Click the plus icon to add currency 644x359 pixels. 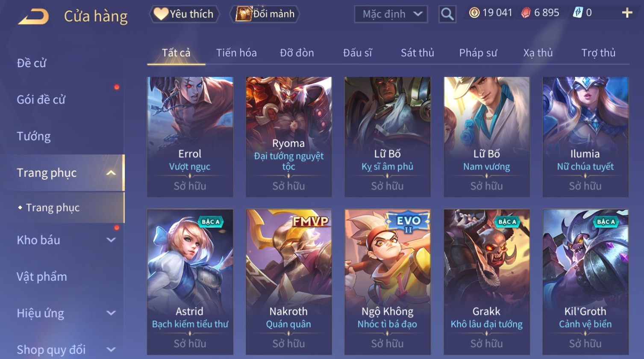coord(627,13)
